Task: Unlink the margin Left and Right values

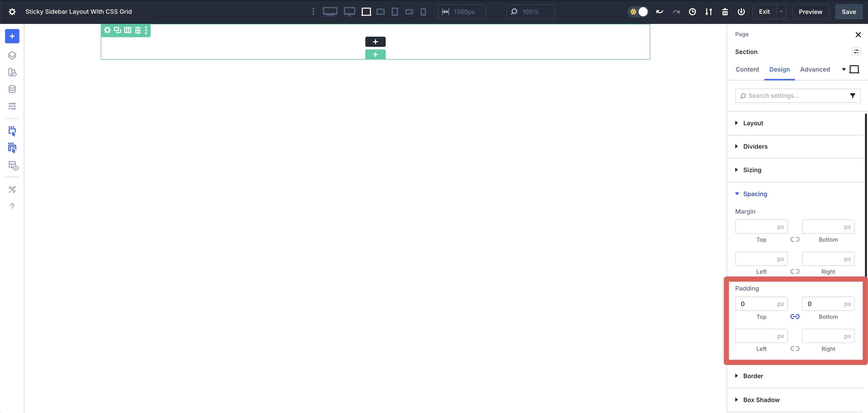Action: point(795,271)
